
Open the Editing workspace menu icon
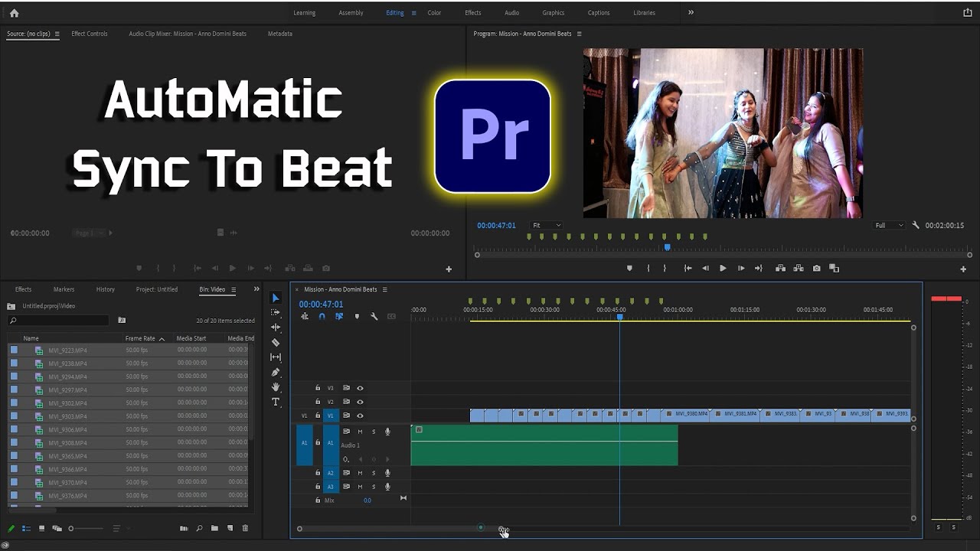pyautogui.click(x=414, y=13)
